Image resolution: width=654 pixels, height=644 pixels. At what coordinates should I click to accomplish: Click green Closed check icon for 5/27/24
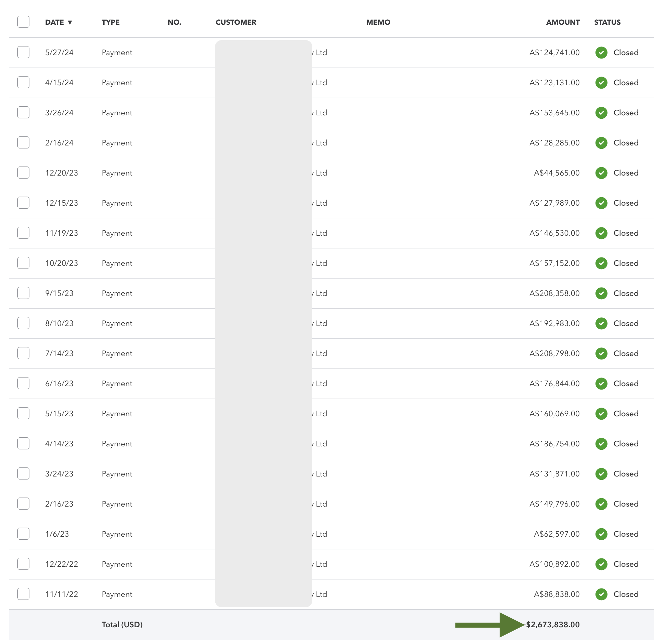click(x=601, y=52)
